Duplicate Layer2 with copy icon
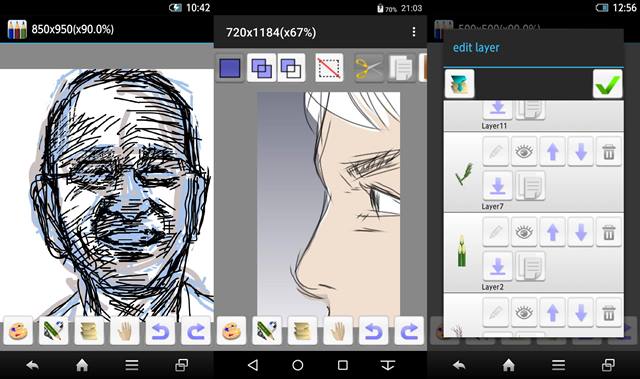The image size is (640, 379). [530, 266]
